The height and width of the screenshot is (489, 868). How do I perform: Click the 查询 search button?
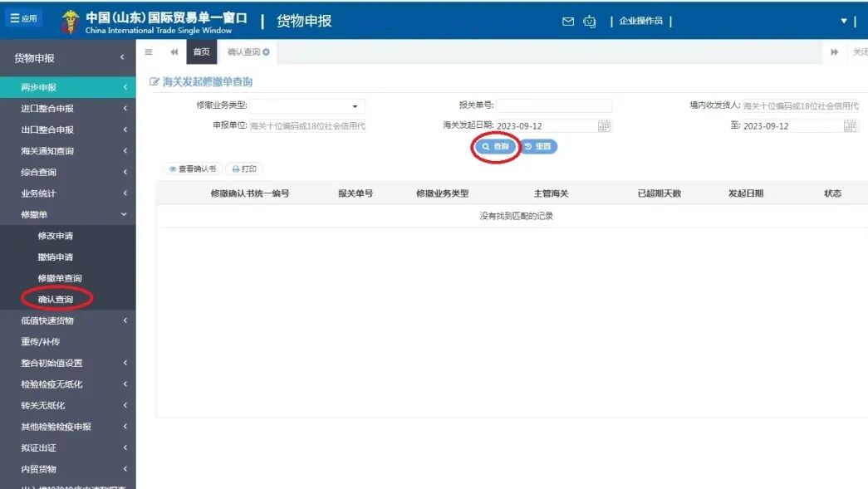(x=495, y=147)
